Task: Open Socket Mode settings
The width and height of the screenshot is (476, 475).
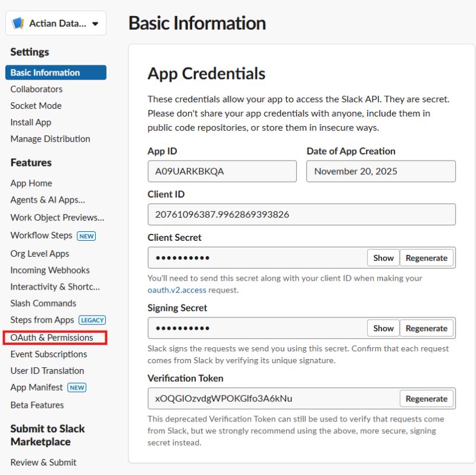Action: [x=36, y=106]
